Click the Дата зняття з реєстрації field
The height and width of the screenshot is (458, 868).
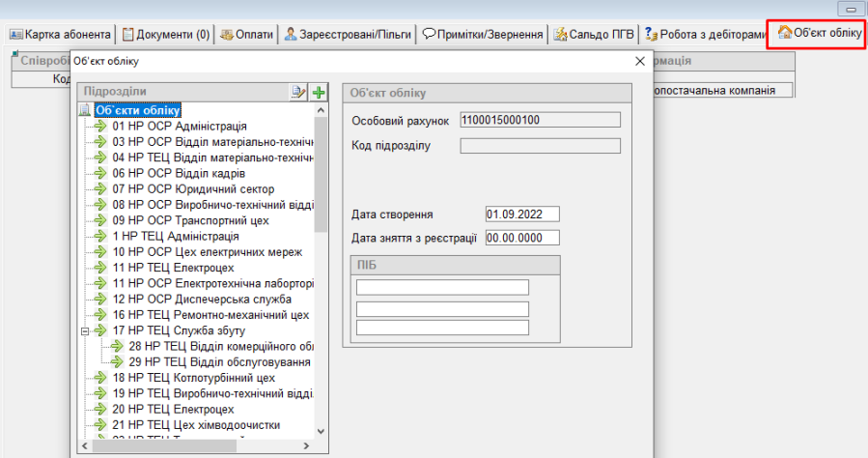tap(522, 237)
